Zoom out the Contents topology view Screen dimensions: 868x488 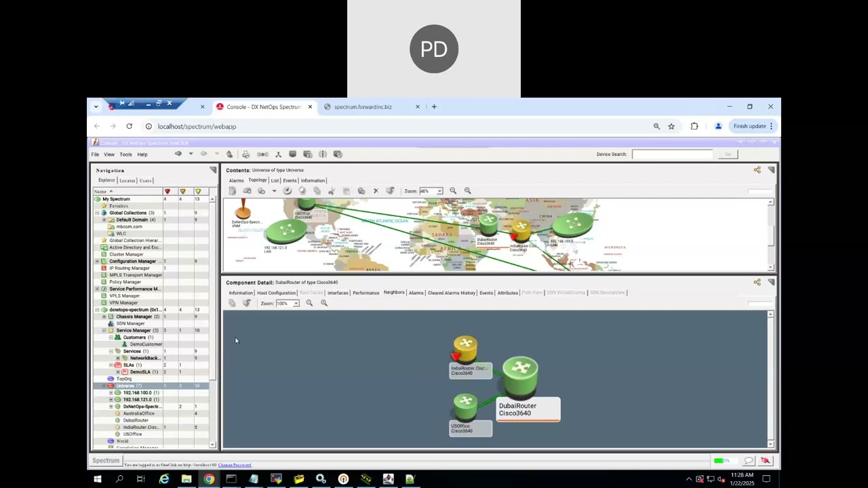[x=453, y=191]
